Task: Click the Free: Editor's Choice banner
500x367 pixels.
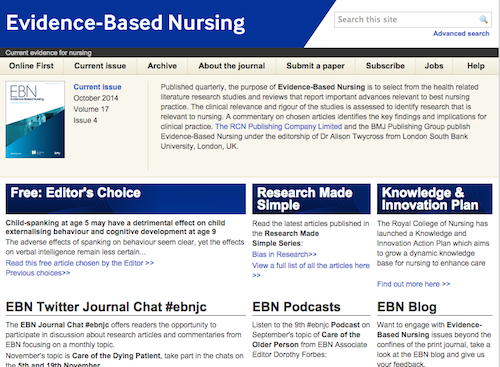Action: (126, 199)
